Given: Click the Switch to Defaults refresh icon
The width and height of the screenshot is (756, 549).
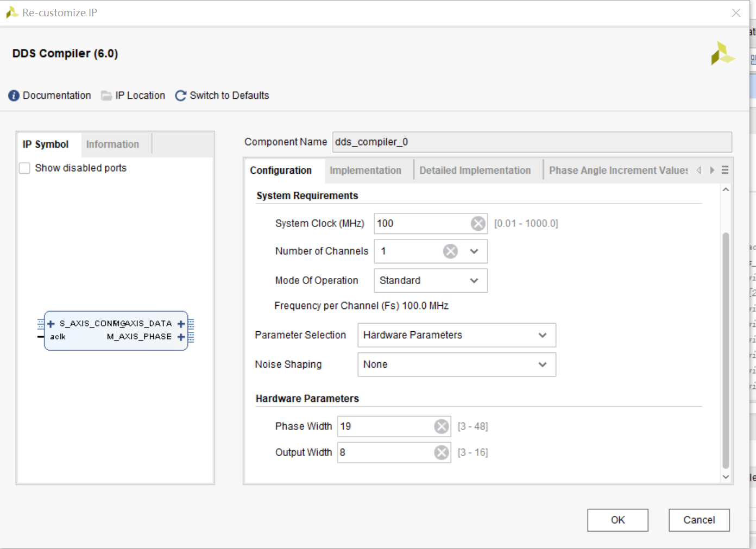Looking at the screenshot, I should coord(181,96).
